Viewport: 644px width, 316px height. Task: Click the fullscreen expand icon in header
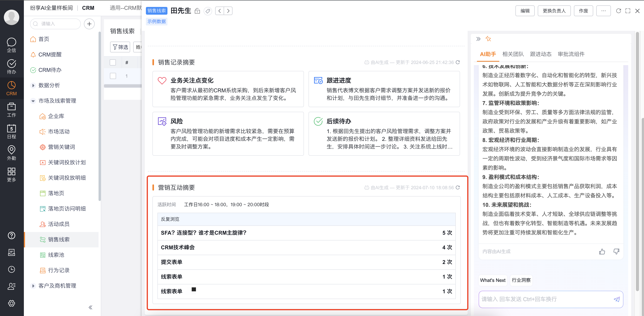coord(628,11)
